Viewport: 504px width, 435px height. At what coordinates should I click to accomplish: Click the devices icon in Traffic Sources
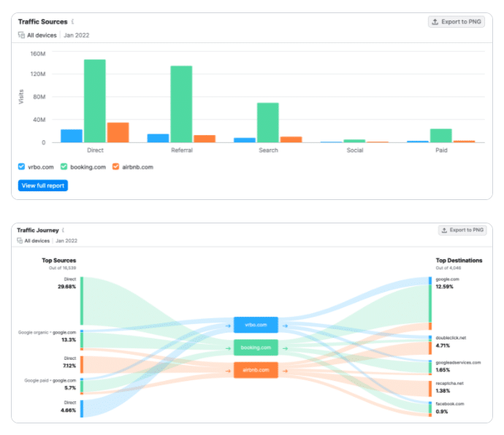point(21,35)
